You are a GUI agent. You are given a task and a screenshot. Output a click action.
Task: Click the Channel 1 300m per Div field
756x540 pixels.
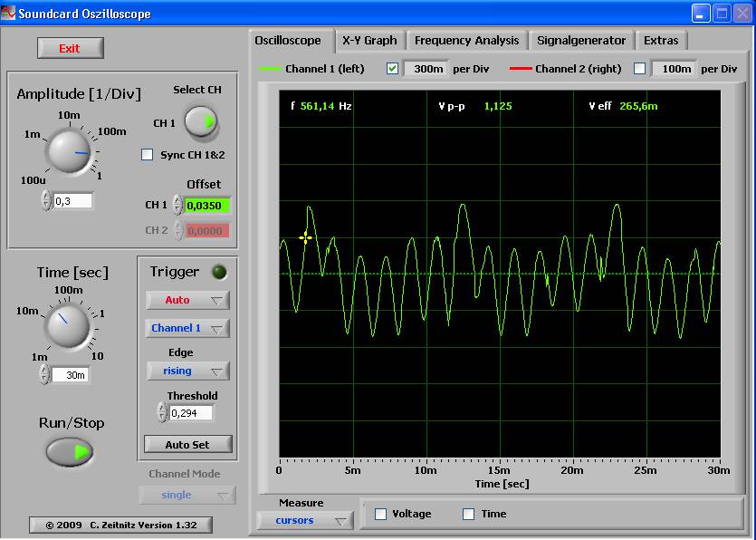tap(426, 69)
